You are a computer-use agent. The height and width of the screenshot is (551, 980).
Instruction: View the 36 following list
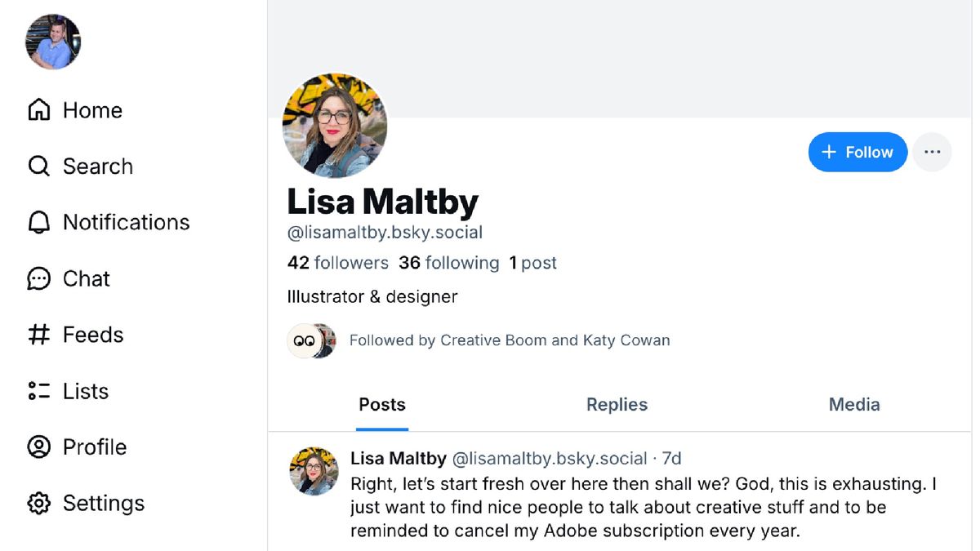448,263
